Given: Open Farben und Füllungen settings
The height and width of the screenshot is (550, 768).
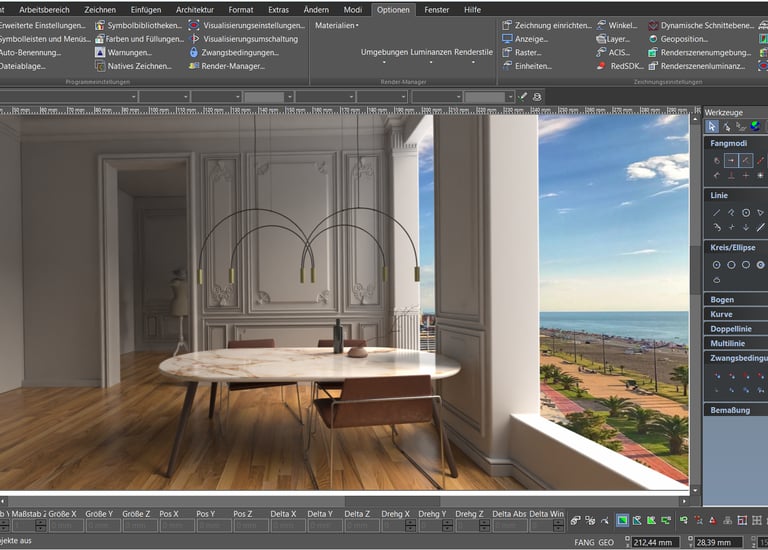Looking at the screenshot, I should click(x=139, y=39).
